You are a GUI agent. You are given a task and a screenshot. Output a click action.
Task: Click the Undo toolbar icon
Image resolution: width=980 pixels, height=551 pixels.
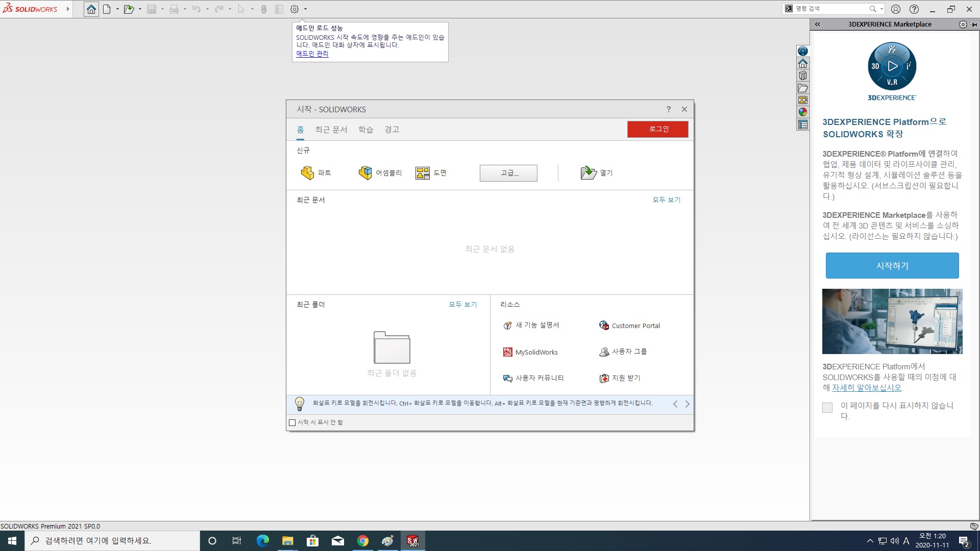point(197,9)
